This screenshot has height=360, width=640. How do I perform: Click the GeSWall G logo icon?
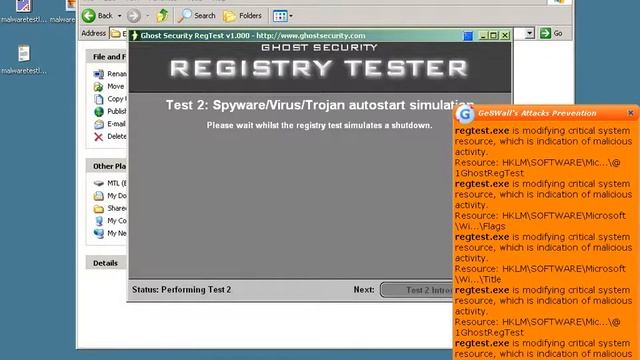(465, 115)
